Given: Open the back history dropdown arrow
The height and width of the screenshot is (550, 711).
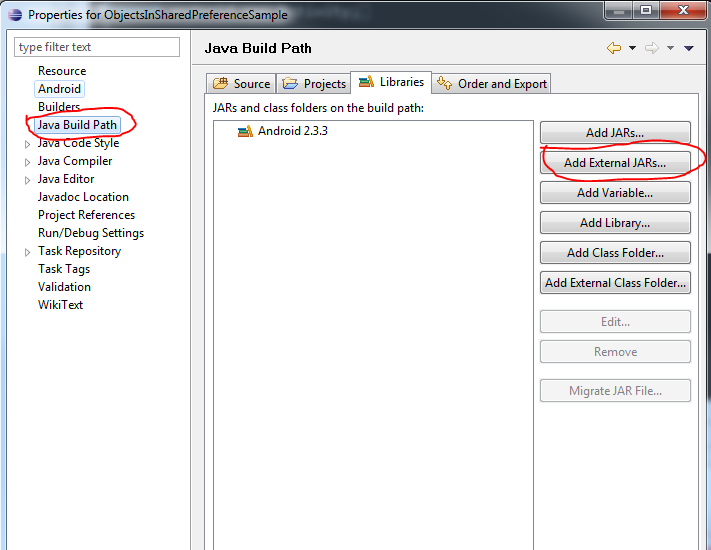Looking at the screenshot, I should point(632,48).
